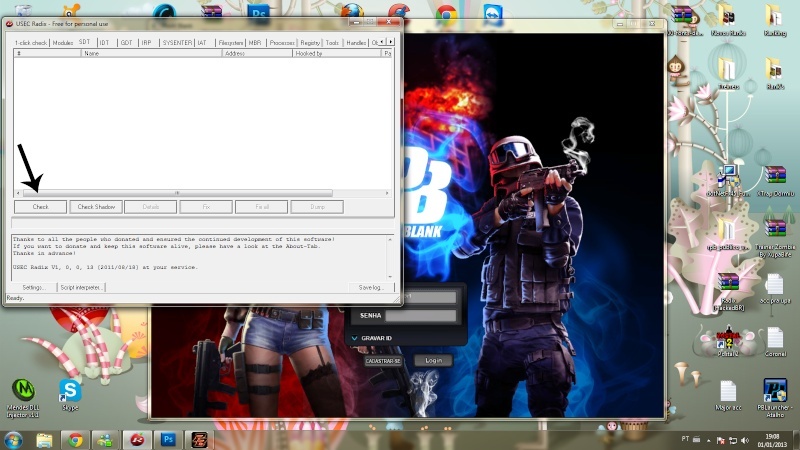Click the Save log button

tap(371, 287)
